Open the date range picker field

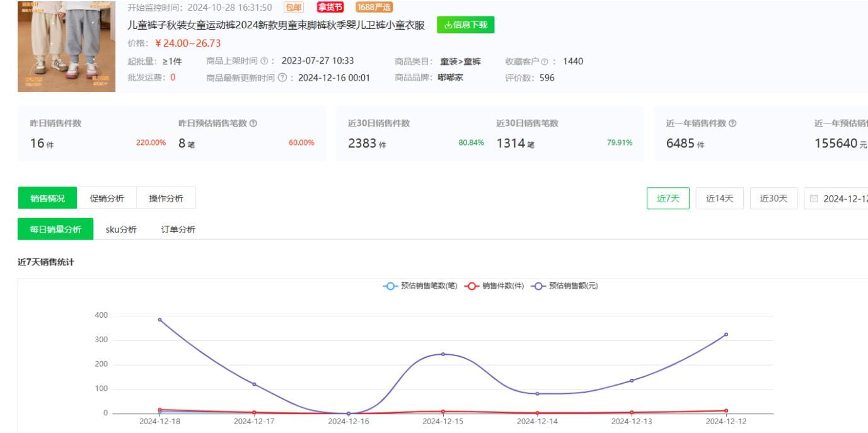838,199
